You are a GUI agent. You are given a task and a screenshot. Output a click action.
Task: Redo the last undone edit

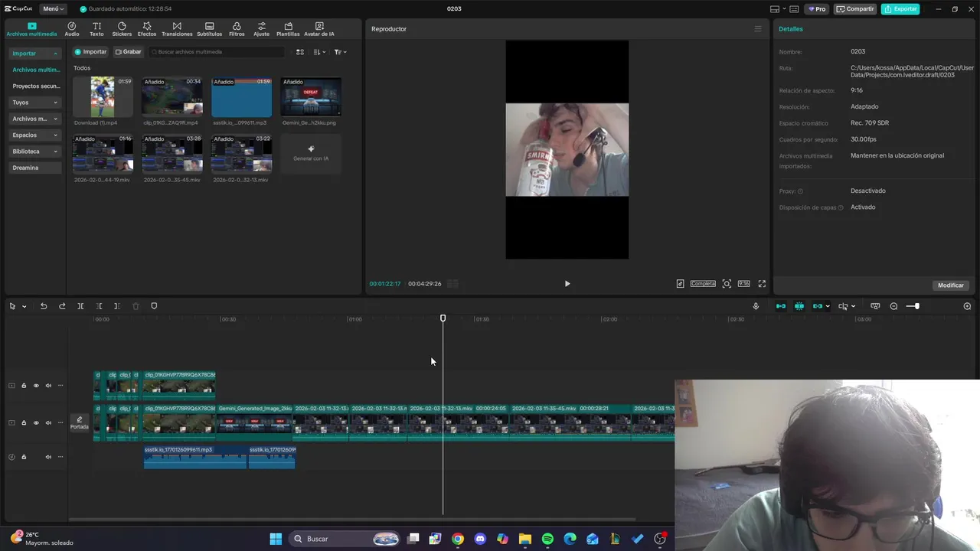62,306
